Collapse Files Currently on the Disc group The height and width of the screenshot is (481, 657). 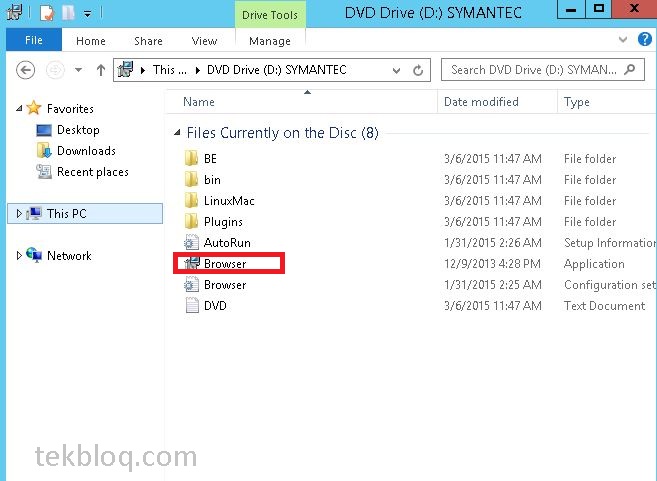177,133
